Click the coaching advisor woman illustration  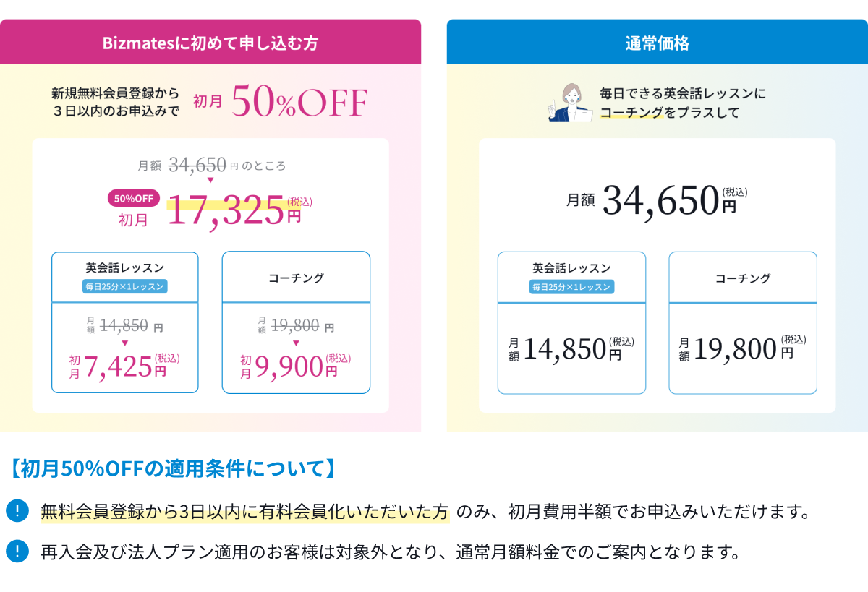tap(570, 103)
